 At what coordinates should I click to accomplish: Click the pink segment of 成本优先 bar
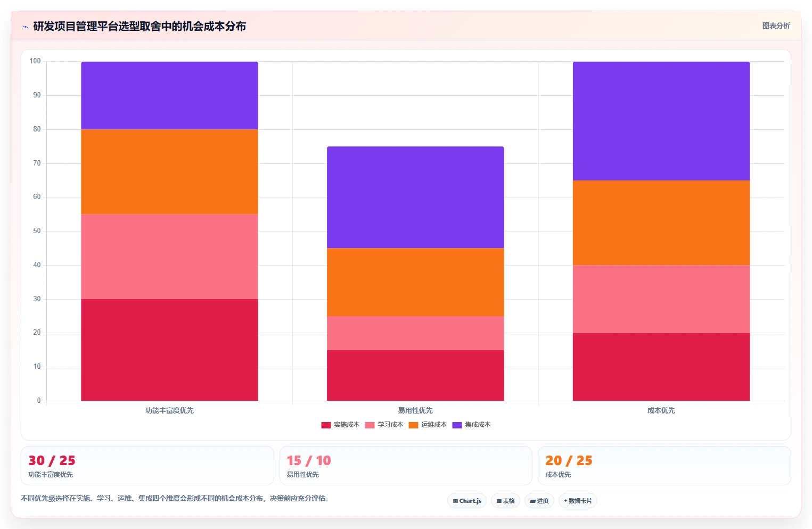point(661,299)
